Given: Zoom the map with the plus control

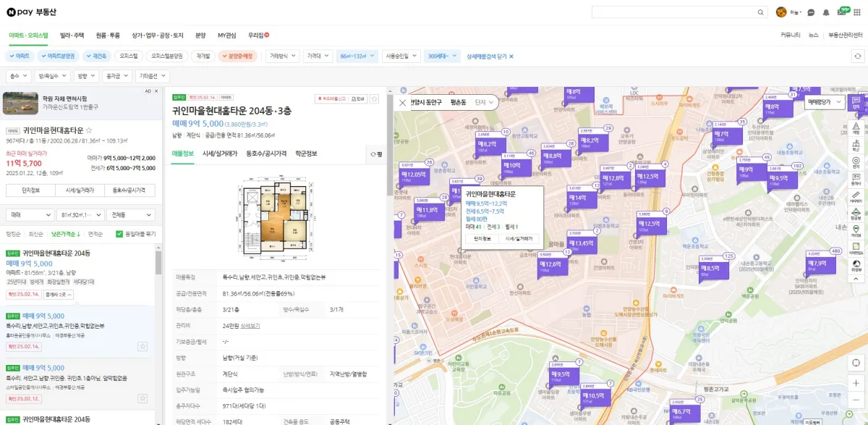Looking at the screenshot, I should tap(856, 382).
